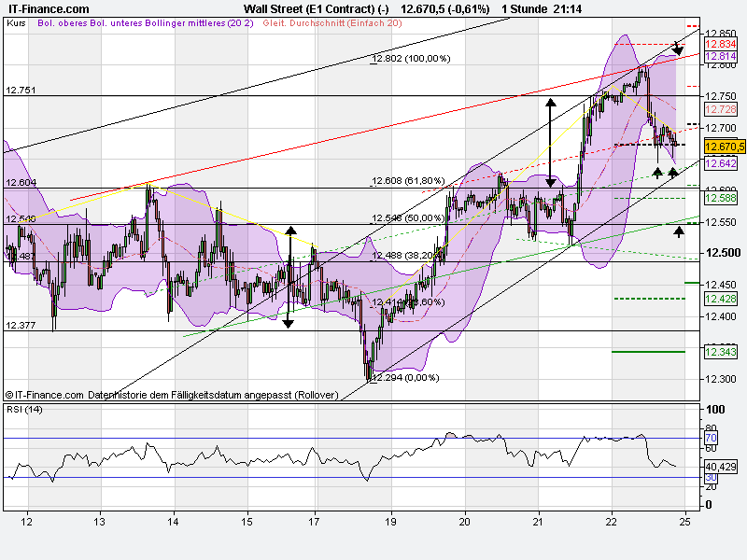Select the red 12.728 price level tag
The width and height of the screenshot is (747, 560).
point(722,108)
